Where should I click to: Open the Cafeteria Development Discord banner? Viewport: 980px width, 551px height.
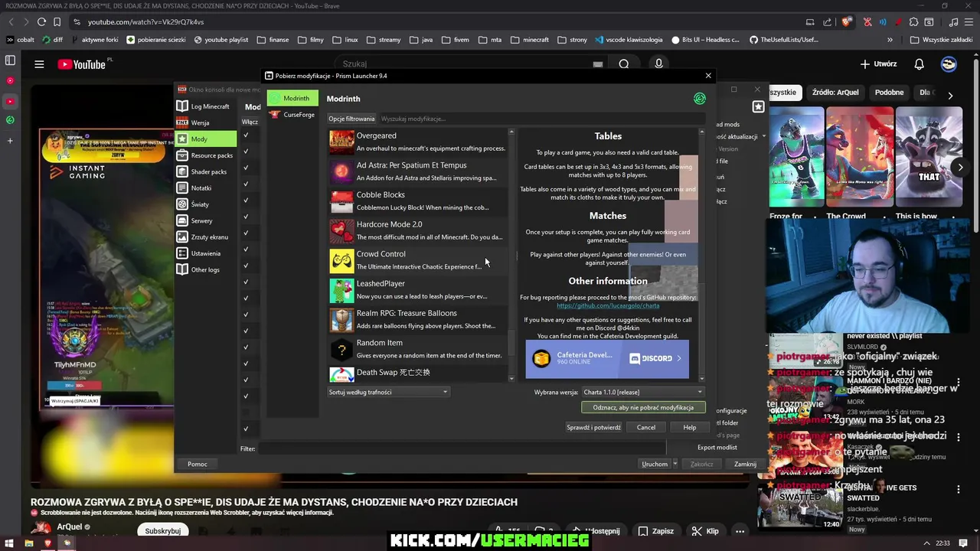click(607, 358)
